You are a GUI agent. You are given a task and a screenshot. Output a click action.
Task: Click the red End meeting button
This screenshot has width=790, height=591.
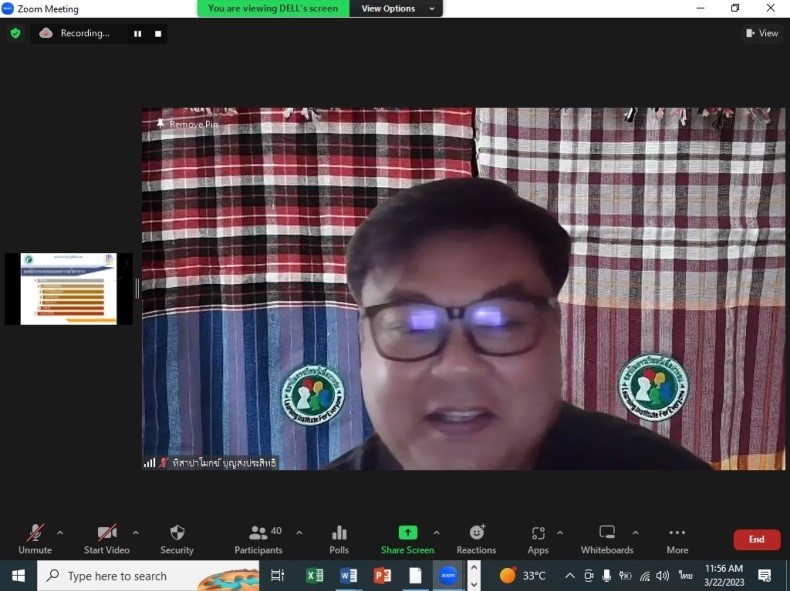(x=756, y=540)
